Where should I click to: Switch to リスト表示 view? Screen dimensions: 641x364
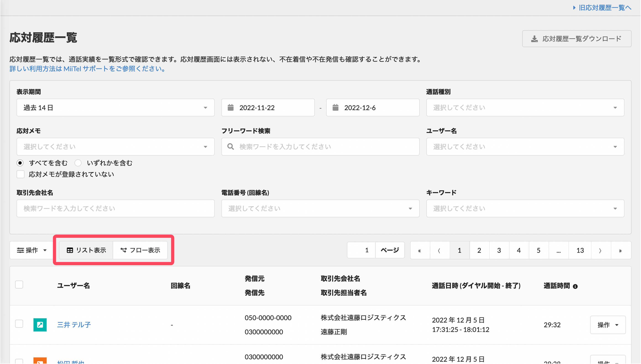click(86, 250)
